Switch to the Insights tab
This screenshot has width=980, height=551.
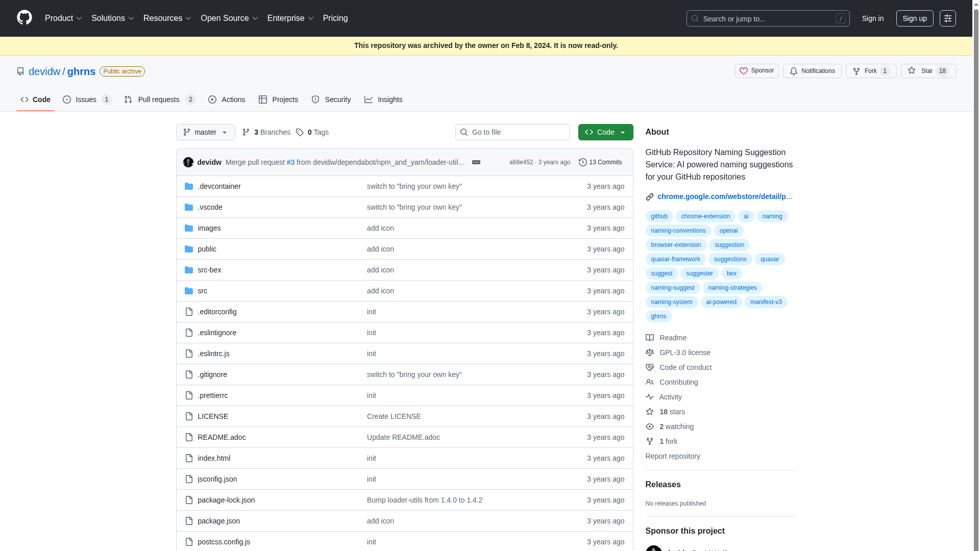tap(383, 99)
